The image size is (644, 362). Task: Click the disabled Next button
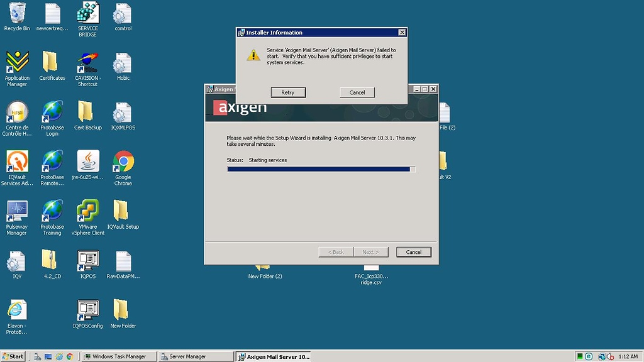coord(371,251)
